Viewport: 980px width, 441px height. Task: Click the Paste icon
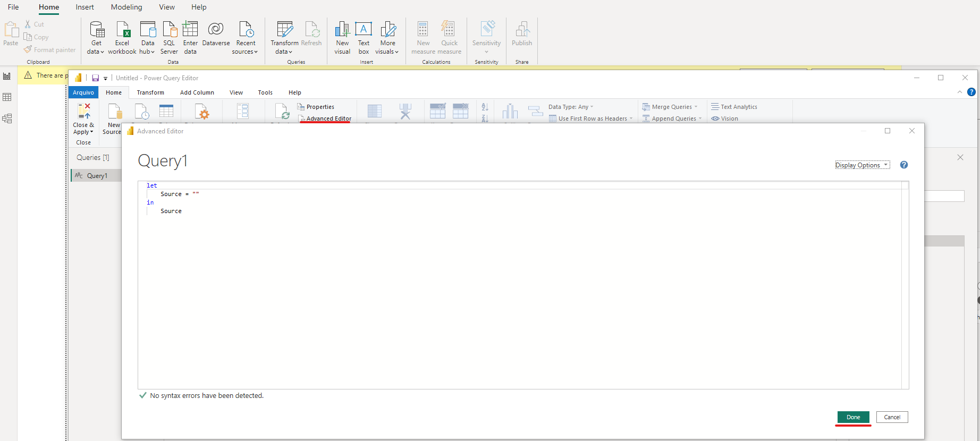11,30
